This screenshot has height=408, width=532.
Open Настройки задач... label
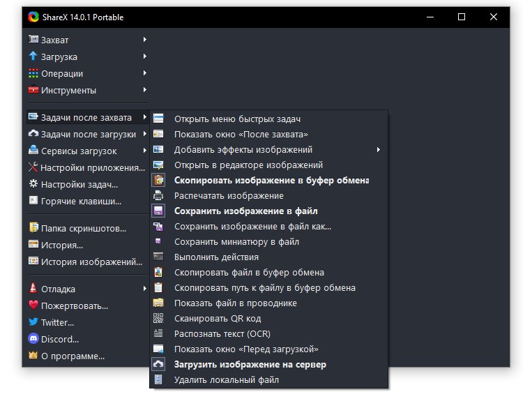coord(79,185)
